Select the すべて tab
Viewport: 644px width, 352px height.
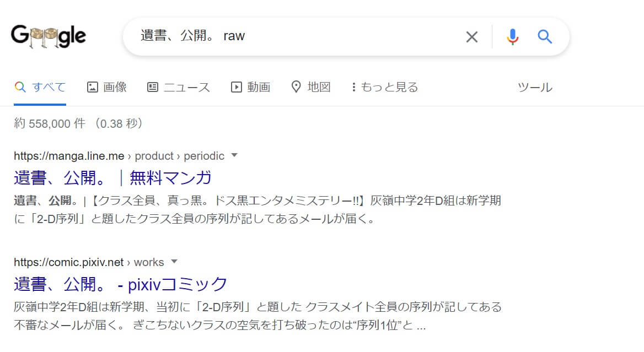click(40, 87)
